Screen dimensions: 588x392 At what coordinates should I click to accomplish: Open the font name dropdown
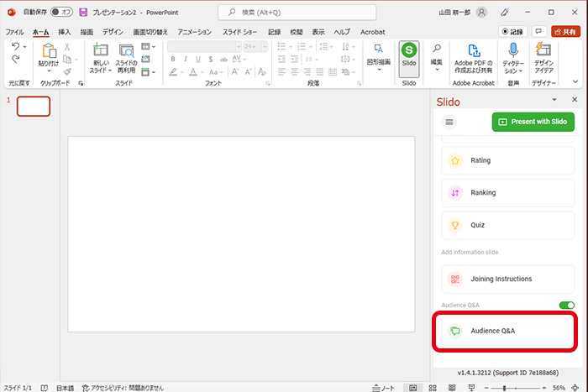click(239, 46)
